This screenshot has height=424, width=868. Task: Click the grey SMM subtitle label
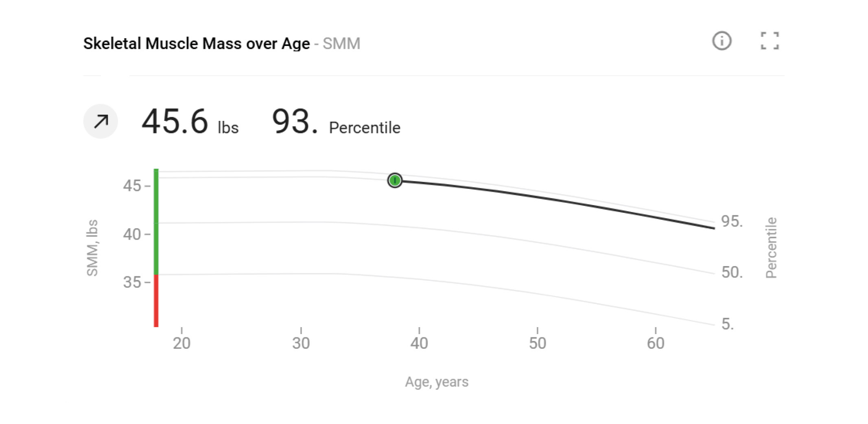point(341,44)
